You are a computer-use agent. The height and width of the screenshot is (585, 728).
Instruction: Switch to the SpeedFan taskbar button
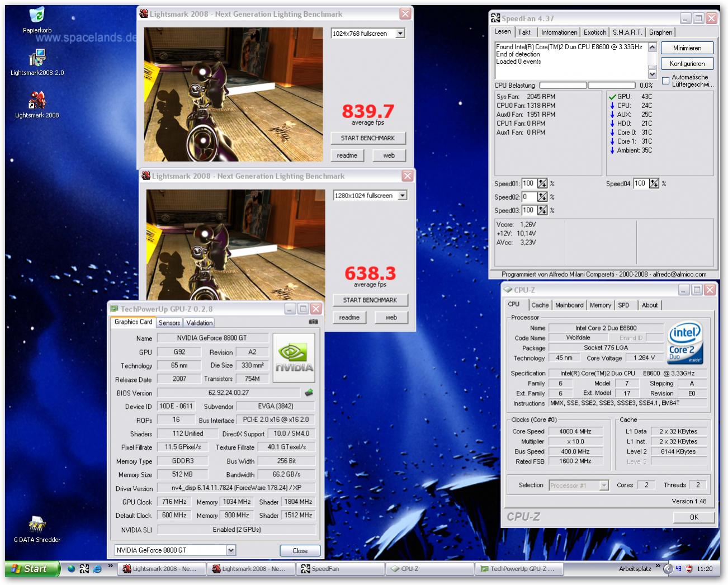click(x=340, y=569)
